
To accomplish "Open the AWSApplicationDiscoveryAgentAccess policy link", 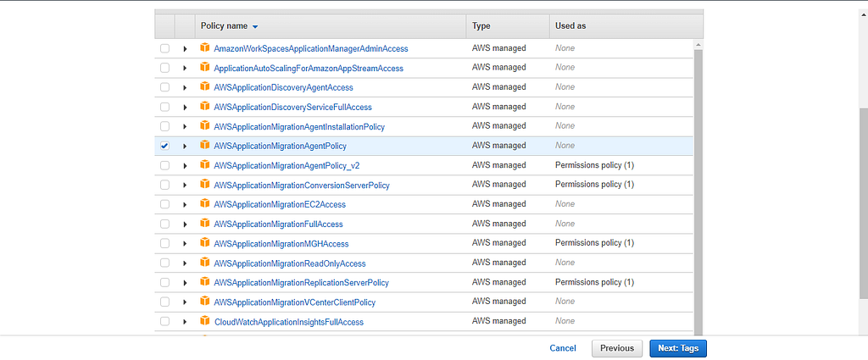I will pos(283,87).
